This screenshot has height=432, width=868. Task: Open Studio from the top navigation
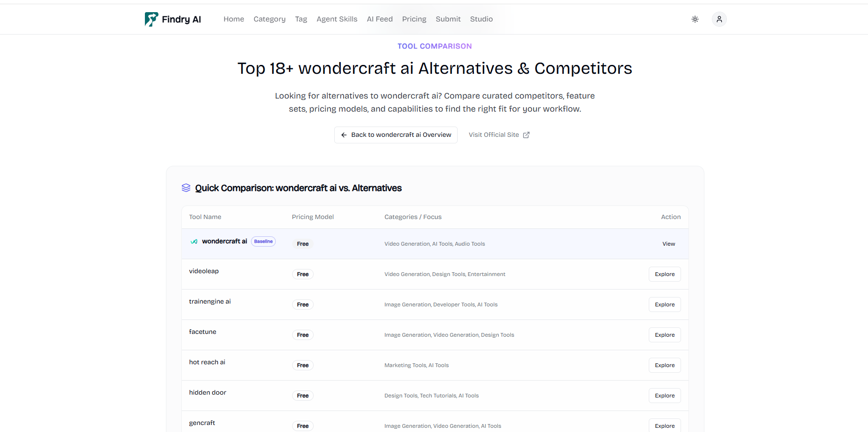pos(481,19)
